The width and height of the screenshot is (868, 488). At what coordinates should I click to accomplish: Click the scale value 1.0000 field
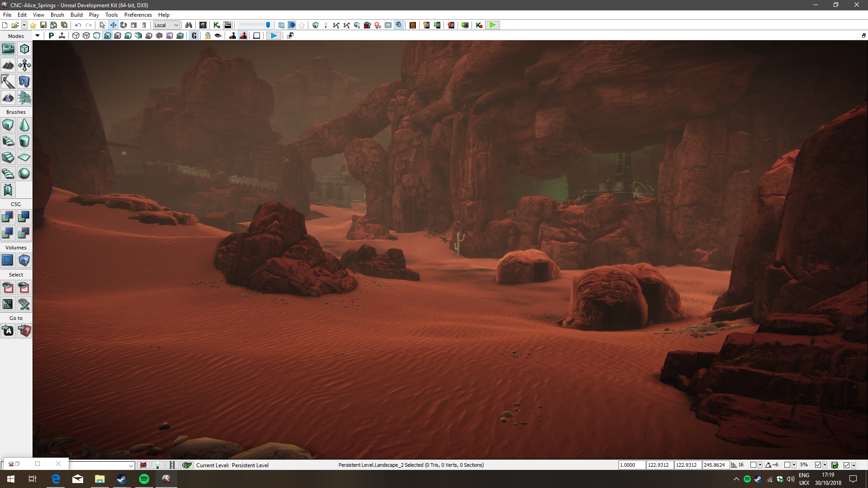tap(632, 465)
